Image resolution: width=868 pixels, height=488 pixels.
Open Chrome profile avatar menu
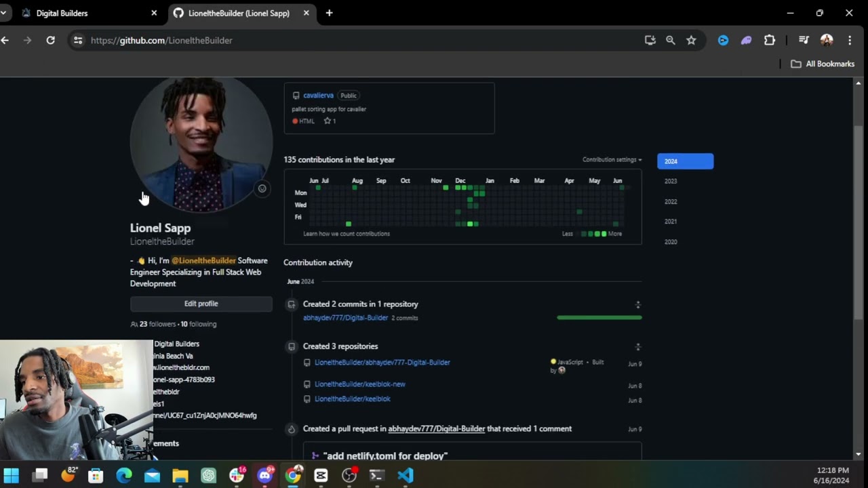[x=827, y=41]
